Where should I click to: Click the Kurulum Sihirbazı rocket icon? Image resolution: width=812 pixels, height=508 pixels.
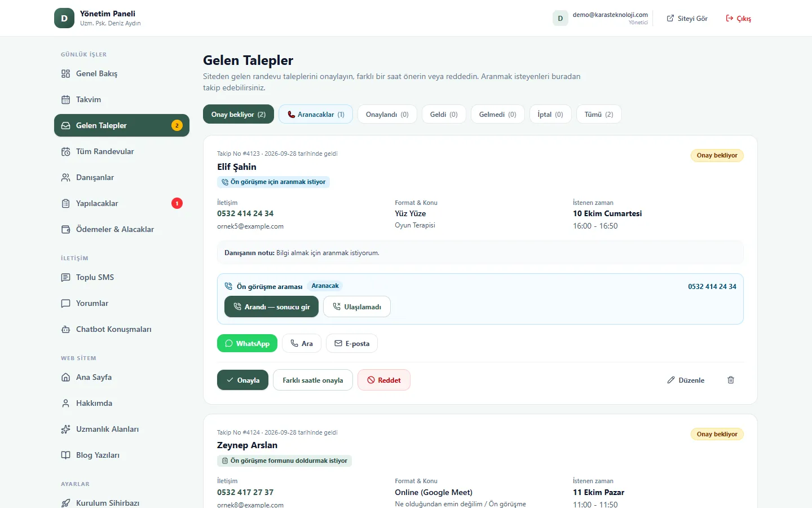point(65,503)
